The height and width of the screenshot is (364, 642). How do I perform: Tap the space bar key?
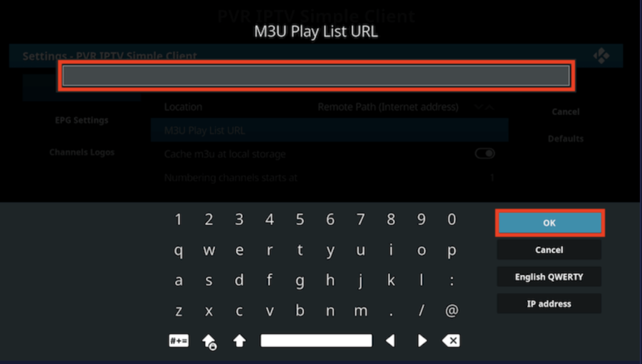[317, 341]
